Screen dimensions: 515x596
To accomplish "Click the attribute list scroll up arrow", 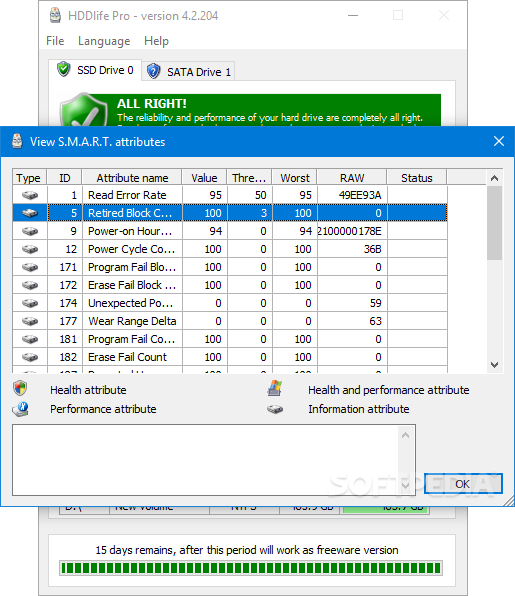I will click(494, 178).
